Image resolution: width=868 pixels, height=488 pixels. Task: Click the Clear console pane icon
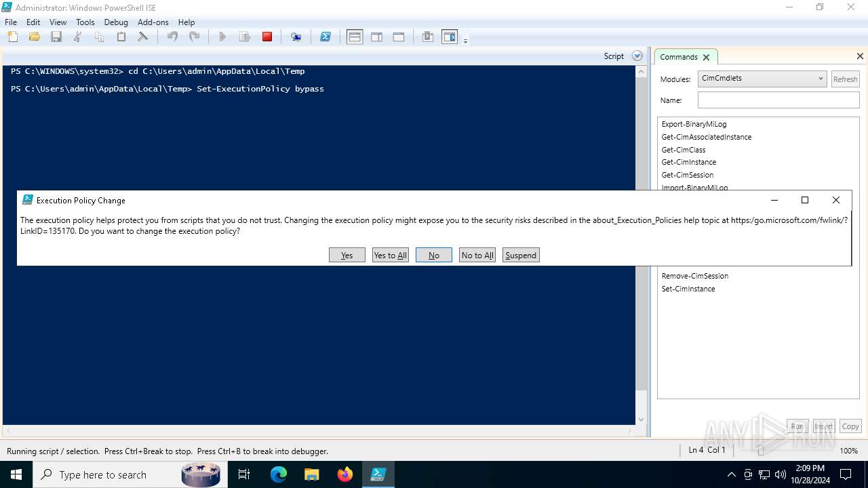(142, 37)
